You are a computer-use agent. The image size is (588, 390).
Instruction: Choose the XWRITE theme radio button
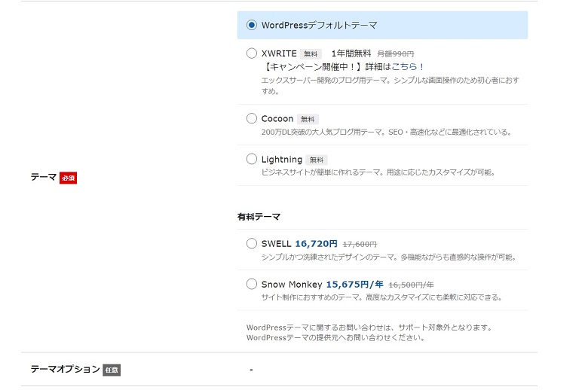click(251, 53)
